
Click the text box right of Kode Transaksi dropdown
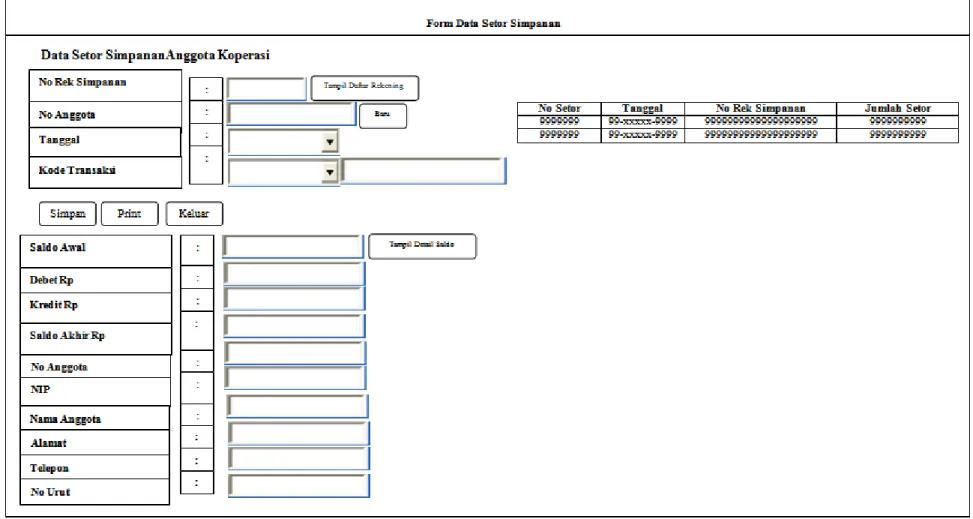423,171
